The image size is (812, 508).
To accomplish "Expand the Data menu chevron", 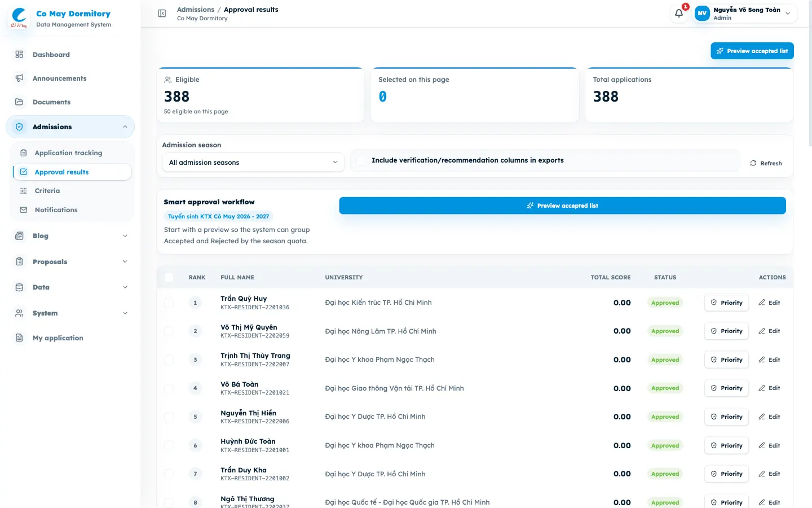I will (125, 287).
